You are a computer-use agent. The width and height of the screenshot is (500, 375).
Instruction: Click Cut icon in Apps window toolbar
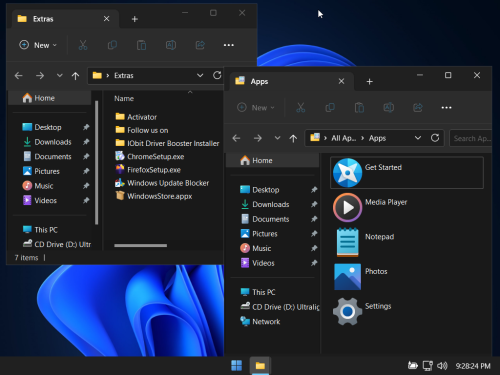(301, 108)
